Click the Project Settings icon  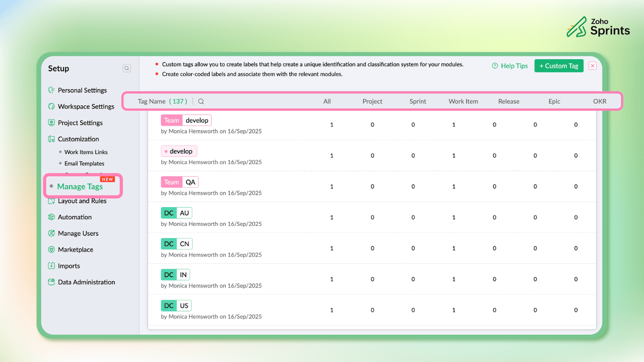[x=52, y=123]
